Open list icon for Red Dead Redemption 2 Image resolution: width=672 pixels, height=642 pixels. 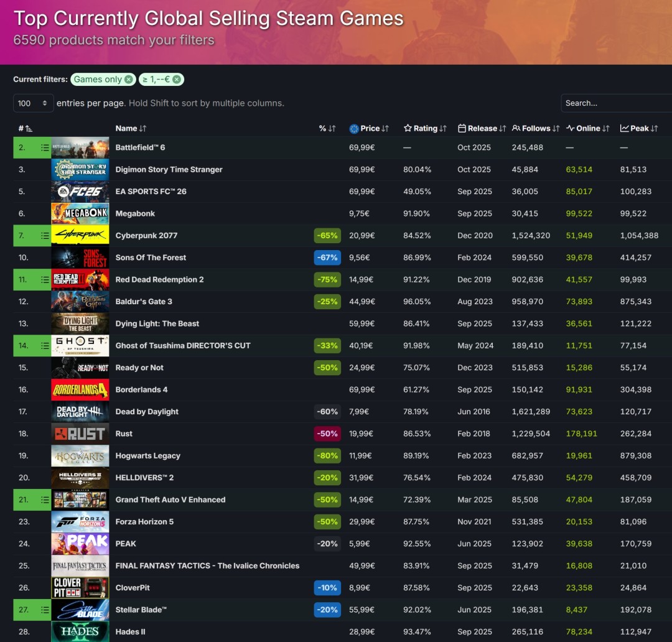tap(44, 280)
